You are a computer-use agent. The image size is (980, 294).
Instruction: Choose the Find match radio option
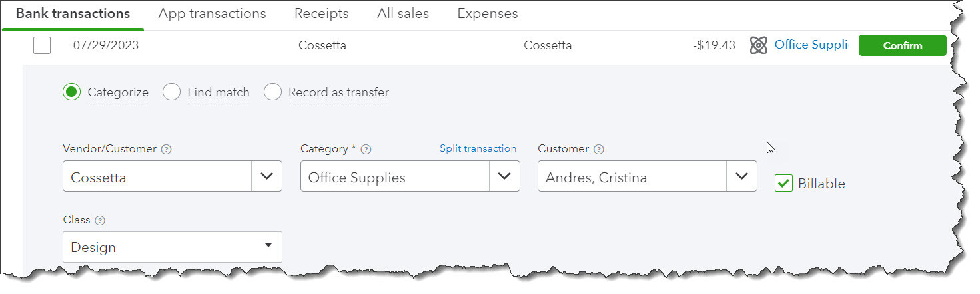pyautogui.click(x=171, y=92)
